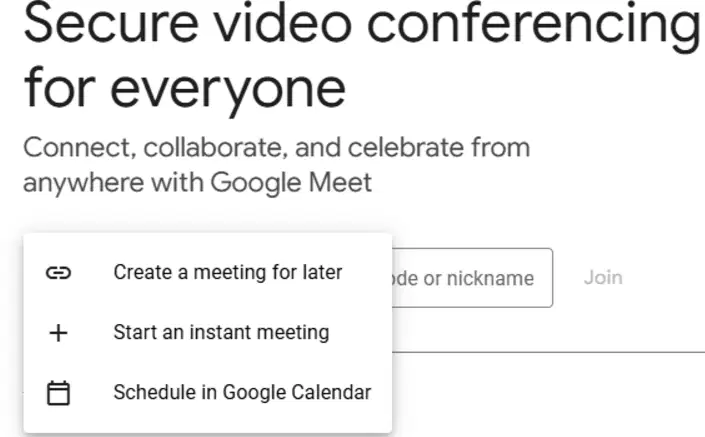Image resolution: width=705 pixels, height=437 pixels.
Task: Click the "anywhere with Google Meet" subtitle line
Action: point(197,183)
